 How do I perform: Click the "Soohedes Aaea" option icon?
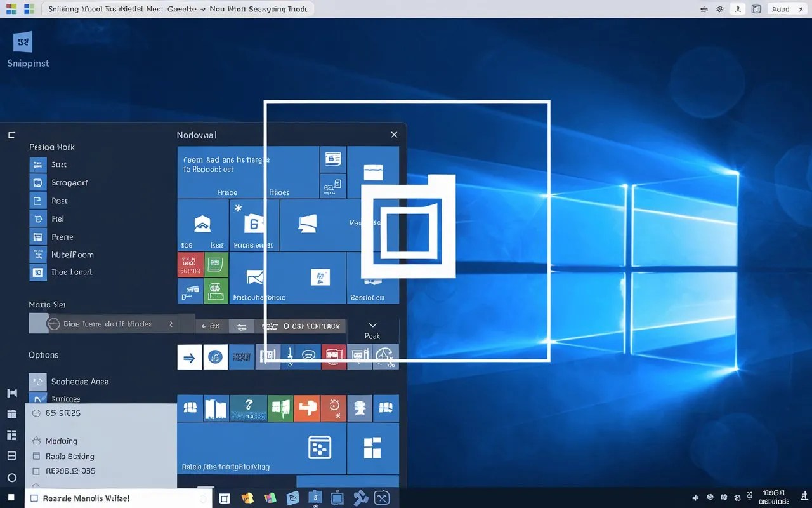click(38, 382)
